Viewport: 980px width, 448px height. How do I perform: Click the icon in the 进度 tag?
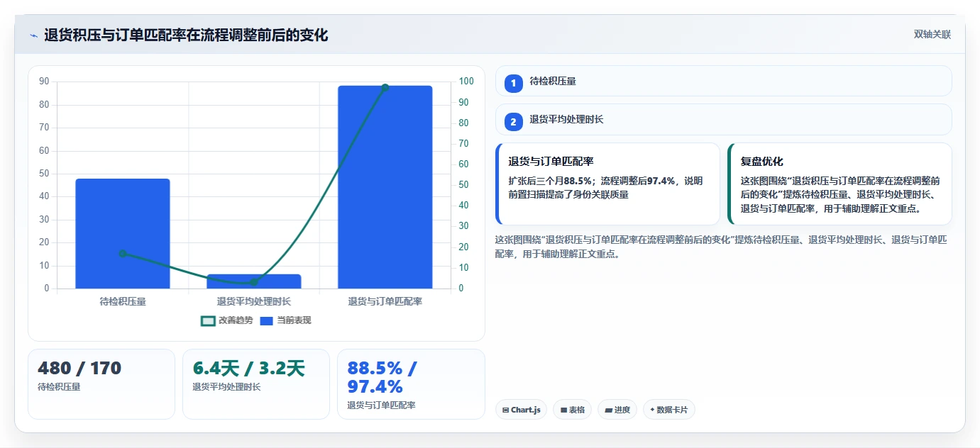(608, 410)
